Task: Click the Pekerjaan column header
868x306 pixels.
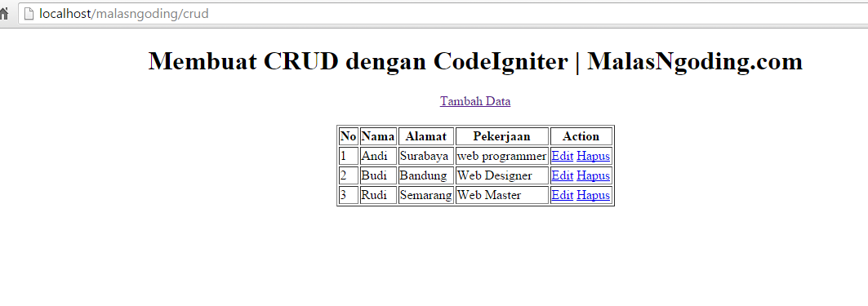Action: point(501,136)
